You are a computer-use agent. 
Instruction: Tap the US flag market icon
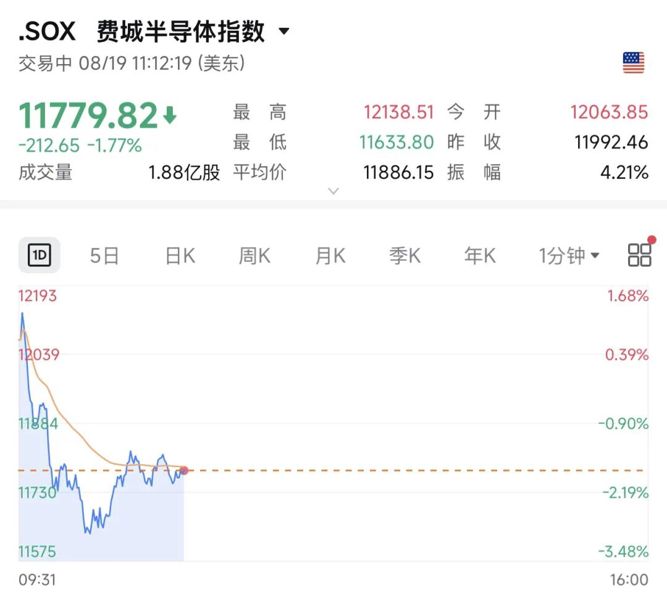[x=633, y=63]
